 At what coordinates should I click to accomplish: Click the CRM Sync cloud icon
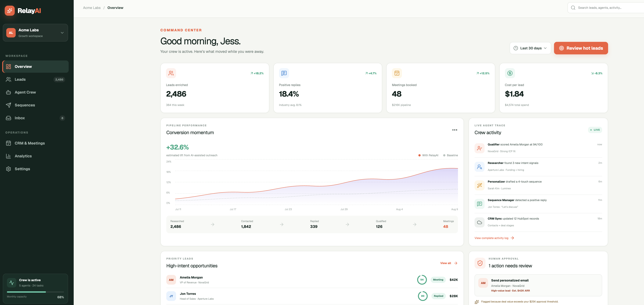[480, 222]
